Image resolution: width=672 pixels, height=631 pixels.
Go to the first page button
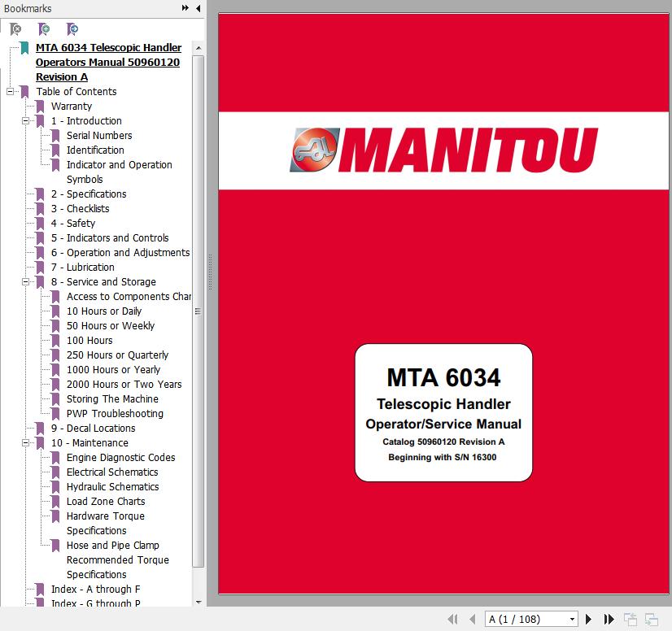click(452, 619)
